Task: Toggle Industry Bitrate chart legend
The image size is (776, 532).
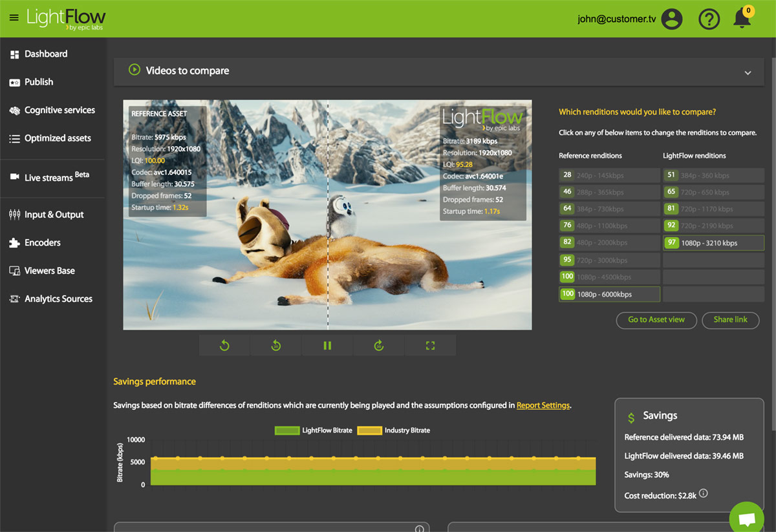Action: pos(394,431)
